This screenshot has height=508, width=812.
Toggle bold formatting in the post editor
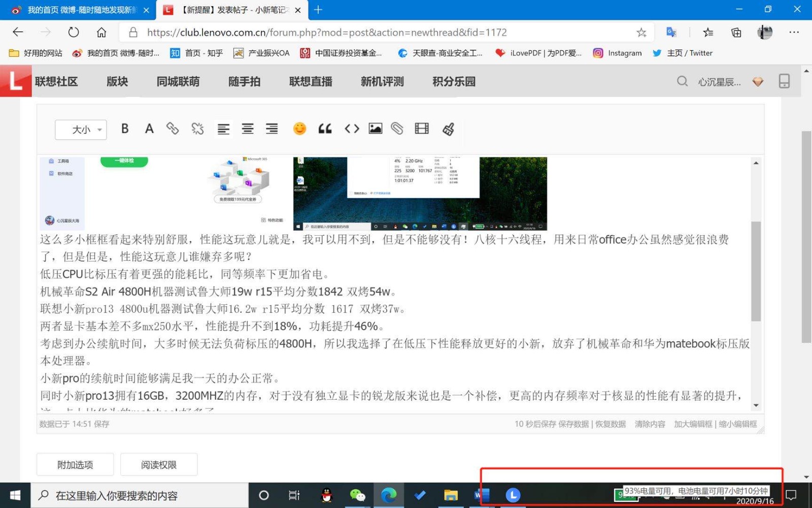point(125,129)
